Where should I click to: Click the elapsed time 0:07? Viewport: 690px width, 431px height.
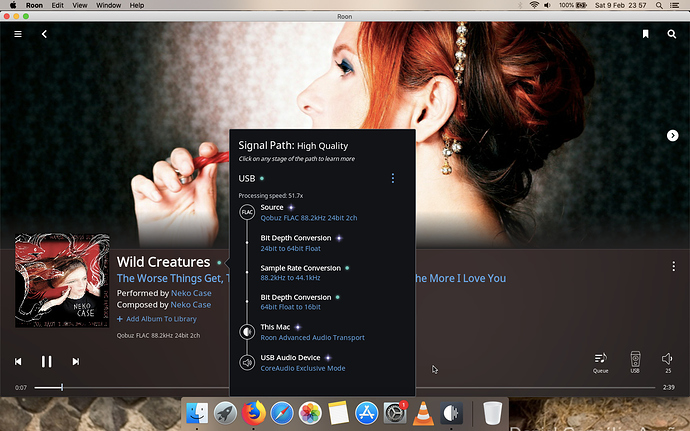point(21,387)
